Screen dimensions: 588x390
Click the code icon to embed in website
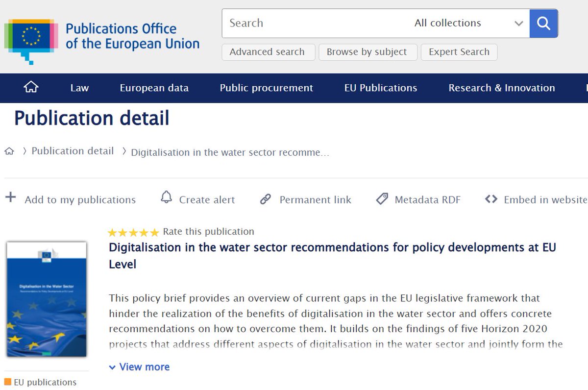tap(490, 199)
